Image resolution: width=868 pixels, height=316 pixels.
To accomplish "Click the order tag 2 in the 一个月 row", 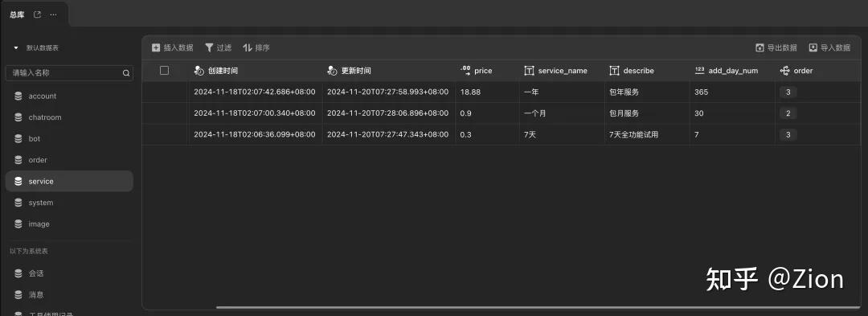I will (x=788, y=113).
